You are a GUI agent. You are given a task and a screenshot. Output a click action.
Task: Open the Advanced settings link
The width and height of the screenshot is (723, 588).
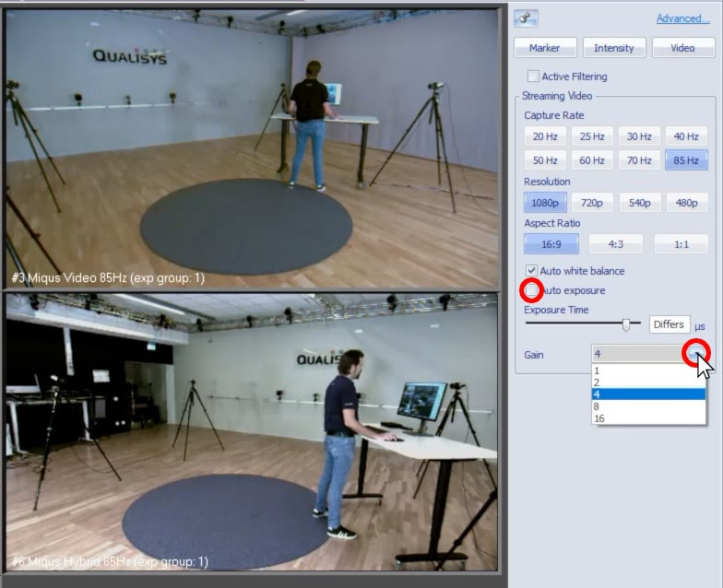coord(682,18)
